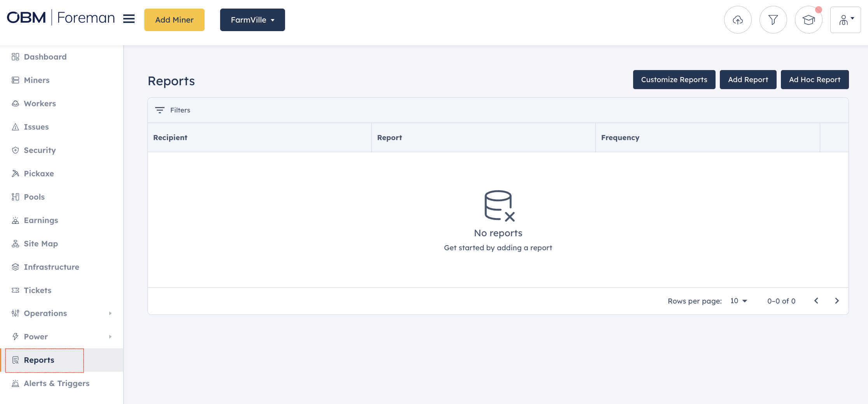Viewport: 868px width, 404px height.
Task: Go to Dashboard in the sidebar
Action: 45,57
